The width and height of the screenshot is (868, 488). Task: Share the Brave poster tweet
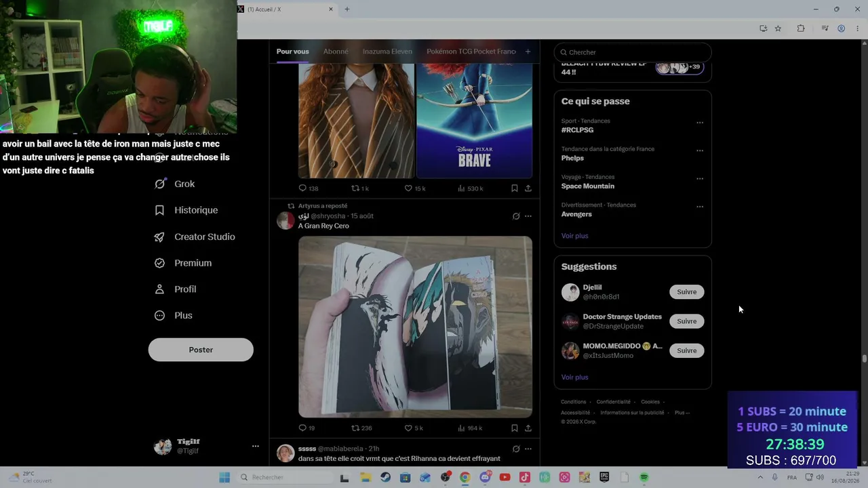click(x=528, y=188)
